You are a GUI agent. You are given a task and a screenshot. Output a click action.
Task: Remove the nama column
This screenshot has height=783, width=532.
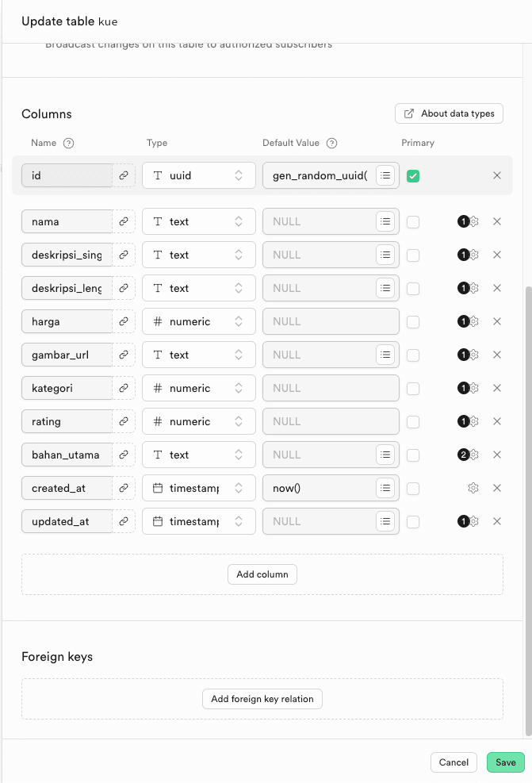497,221
